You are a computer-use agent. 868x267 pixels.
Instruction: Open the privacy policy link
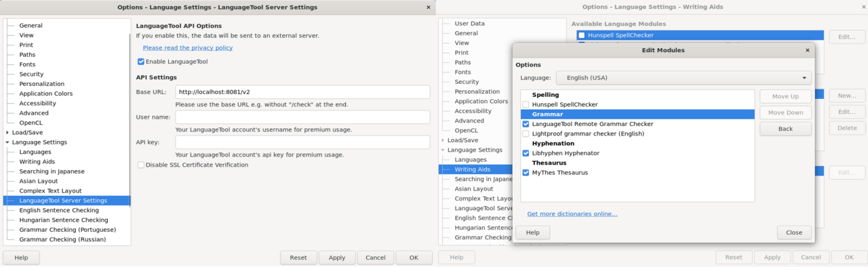(x=188, y=48)
